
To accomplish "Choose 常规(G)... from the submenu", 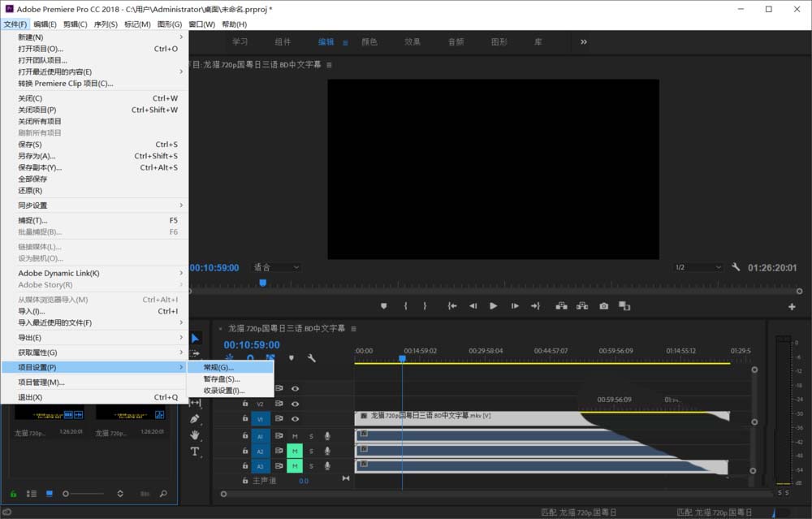I will pyautogui.click(x=218, y=367).
